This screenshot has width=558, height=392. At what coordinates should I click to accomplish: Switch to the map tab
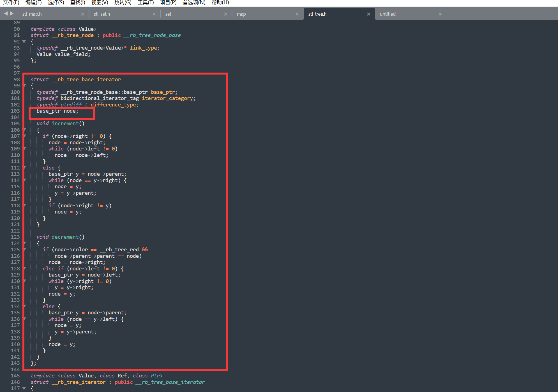pos(241,14)
